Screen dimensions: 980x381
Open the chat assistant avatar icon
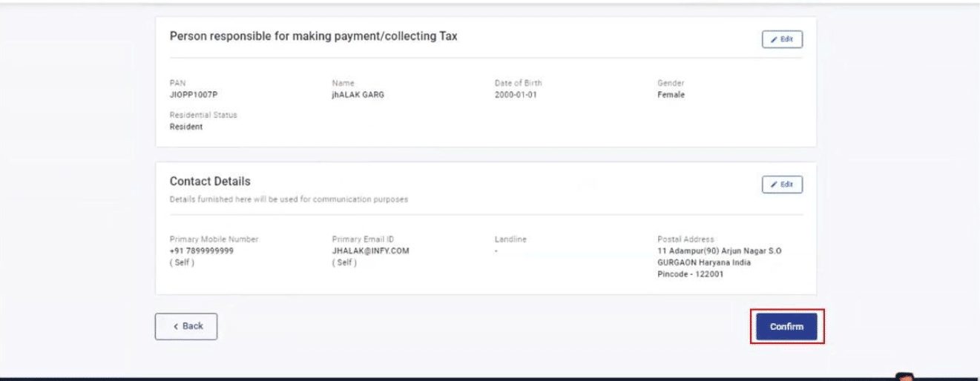pos(904,376)
